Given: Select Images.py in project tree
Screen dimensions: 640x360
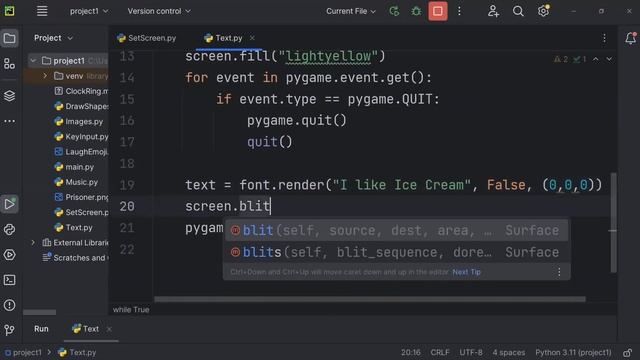Looking at the screenshot, I should tap(78, 121).
